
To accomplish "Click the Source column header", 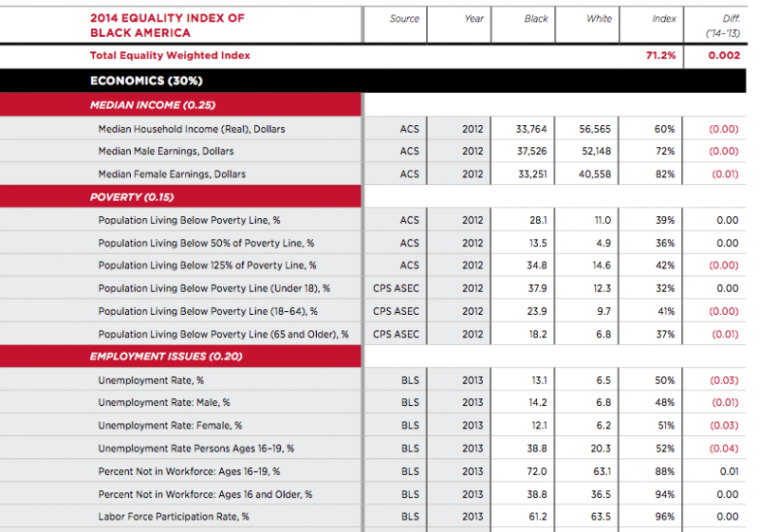I will pyautogui.click(x=404, y=19).
